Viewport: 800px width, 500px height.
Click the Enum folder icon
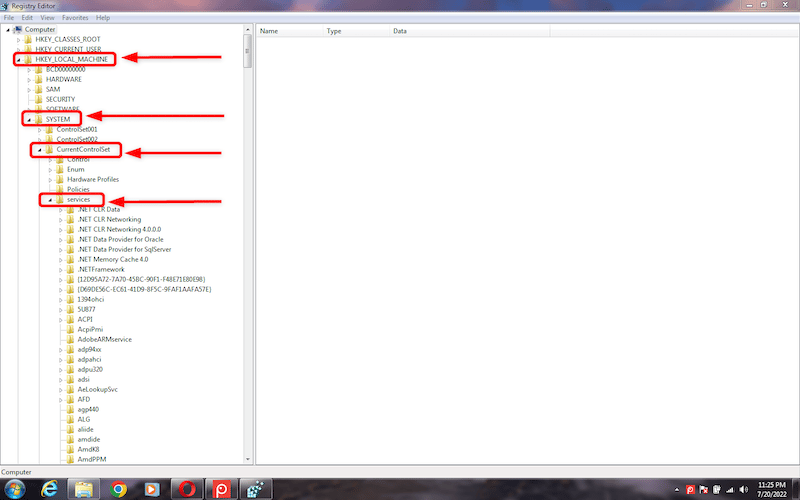coord(59,169)
